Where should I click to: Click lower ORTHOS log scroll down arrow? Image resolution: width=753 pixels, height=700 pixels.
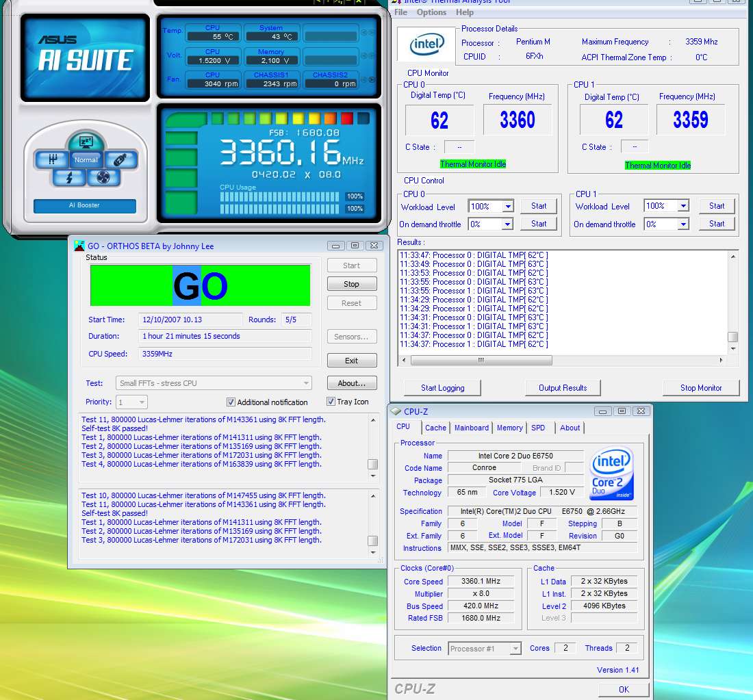pos(373,553)
